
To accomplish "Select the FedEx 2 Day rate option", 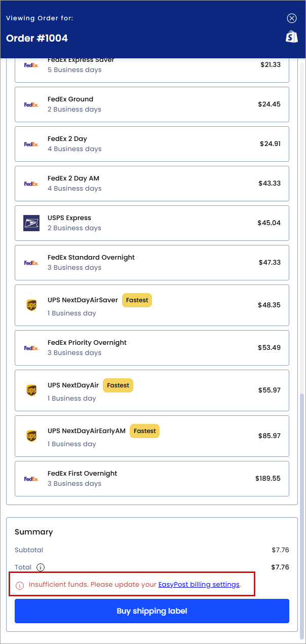I will point(152,144).
